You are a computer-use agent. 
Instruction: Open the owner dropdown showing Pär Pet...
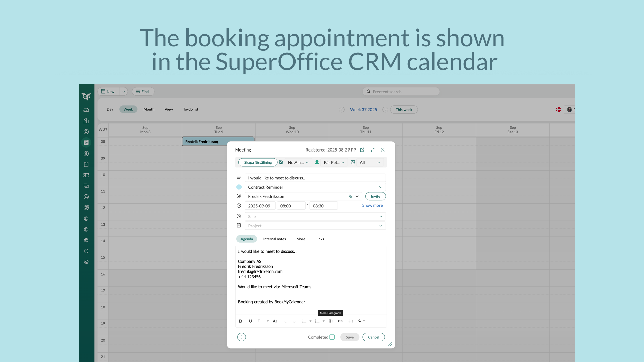point(334,162)
